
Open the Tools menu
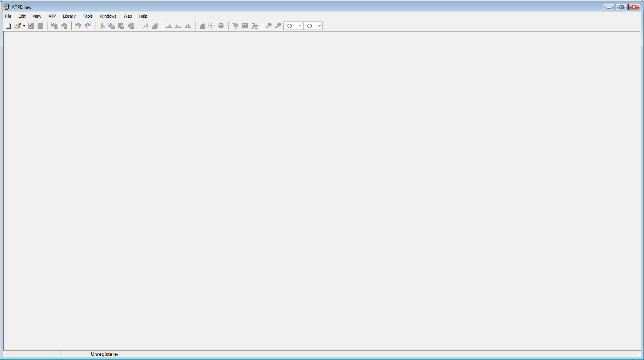pos(88,16)
